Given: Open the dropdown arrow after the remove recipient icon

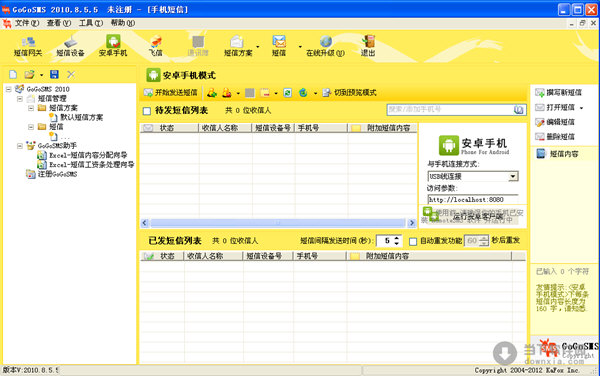Looking at the screenshot, I should [238, 93].
